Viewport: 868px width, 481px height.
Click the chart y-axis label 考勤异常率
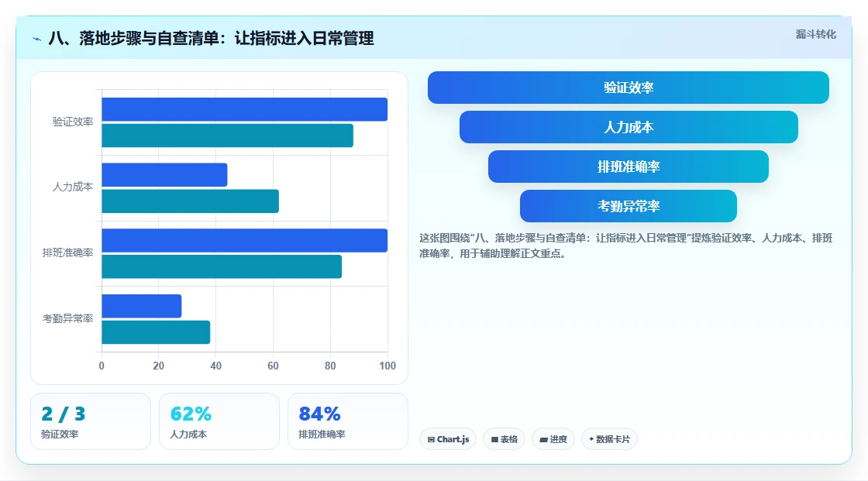click(x=67, y=318)
